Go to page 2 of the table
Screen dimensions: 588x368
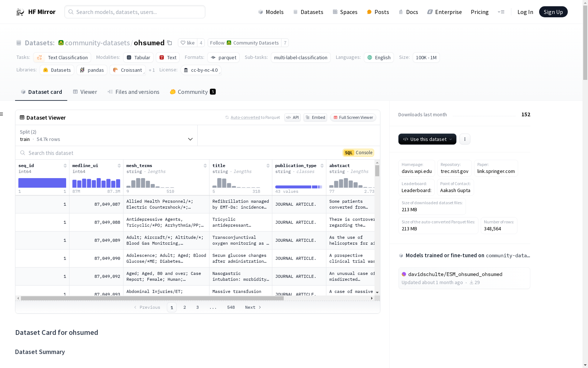point(184,307)
